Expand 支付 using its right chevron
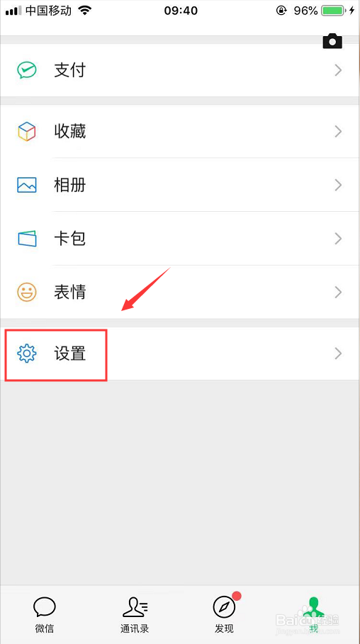Screen dimensions: 360x644 (338, 70)
